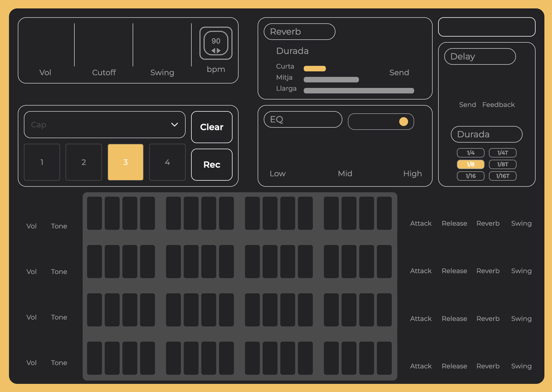Set delay duration to 1/8T
Viewport: 552px width, 392px height.
[x=502, y=164]
